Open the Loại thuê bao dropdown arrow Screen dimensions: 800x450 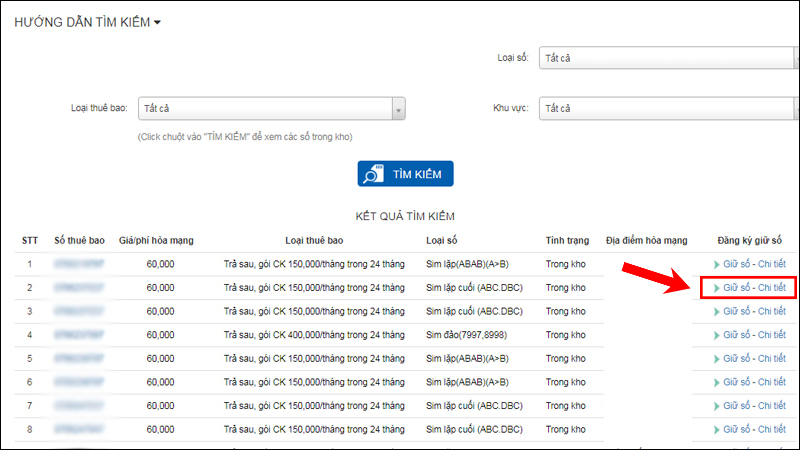(x=398, y=108)
